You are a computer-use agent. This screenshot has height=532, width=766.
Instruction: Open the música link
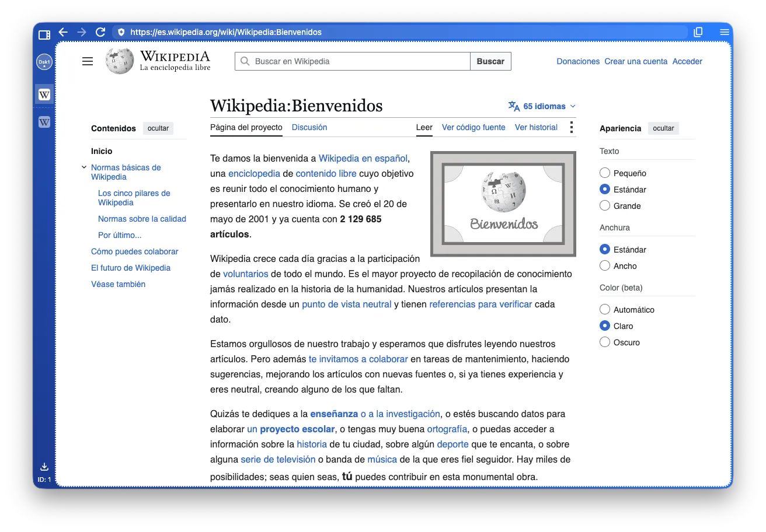click(x=382, y=459)
